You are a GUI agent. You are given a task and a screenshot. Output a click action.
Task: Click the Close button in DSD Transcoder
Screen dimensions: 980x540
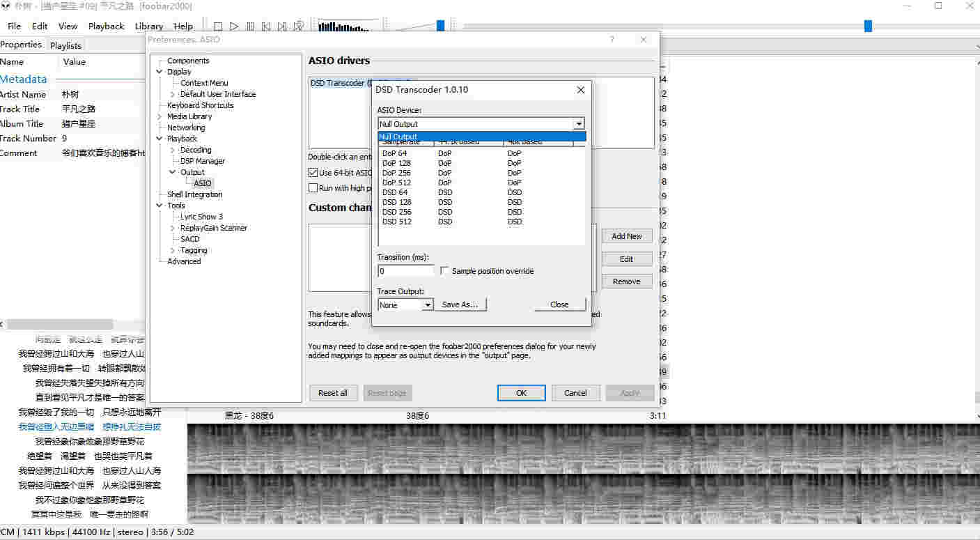pos(559,304)
